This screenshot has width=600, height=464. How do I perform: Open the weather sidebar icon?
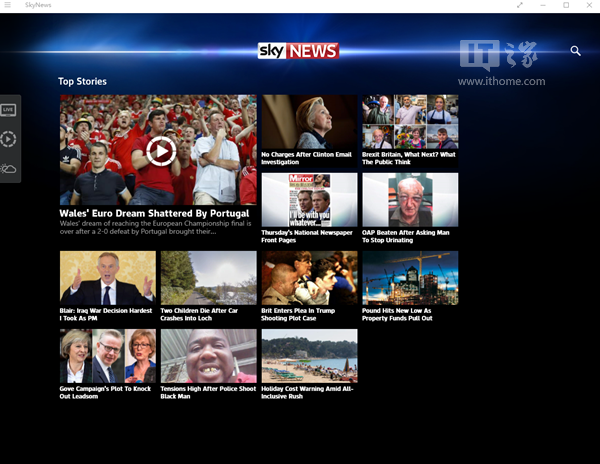pyautogui.click(x=8, y=169)
